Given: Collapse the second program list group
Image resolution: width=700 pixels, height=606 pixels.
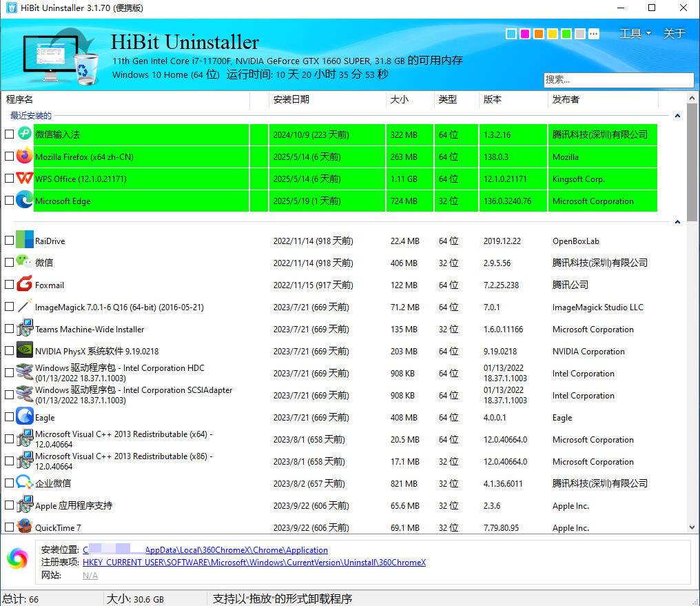Looking at the screenshot, I should tap(677, 222).
